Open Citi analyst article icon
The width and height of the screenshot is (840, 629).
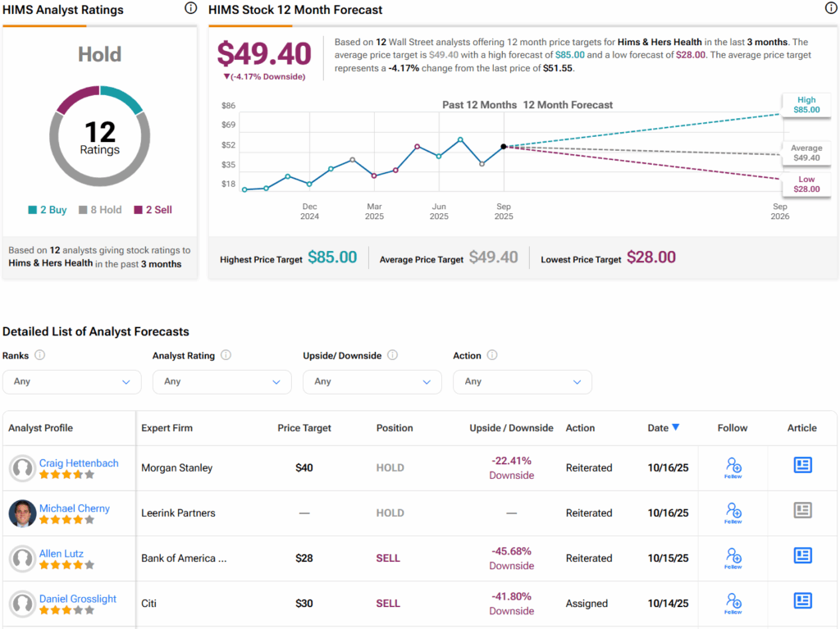point(802,600)
